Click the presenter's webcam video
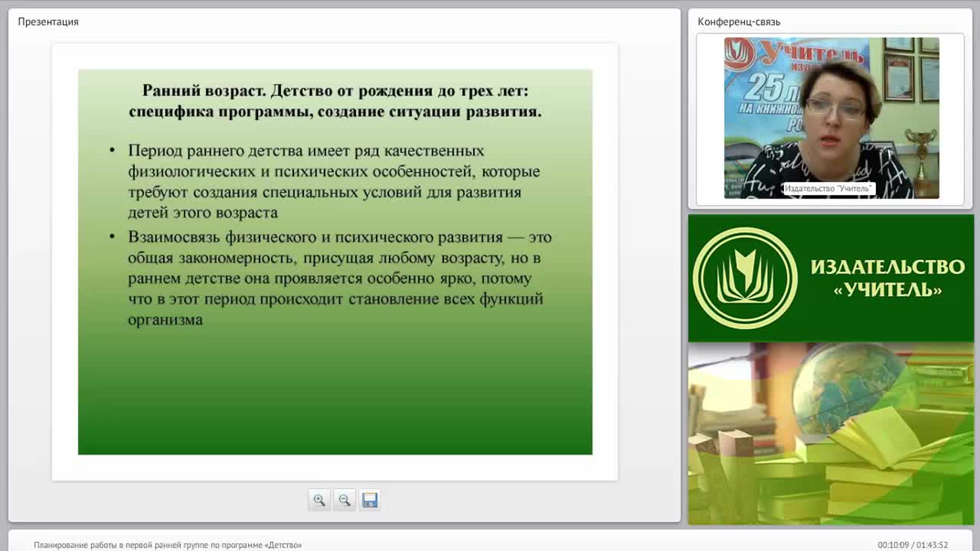Screen dimensions: 980x551 (x=831, y=118)
